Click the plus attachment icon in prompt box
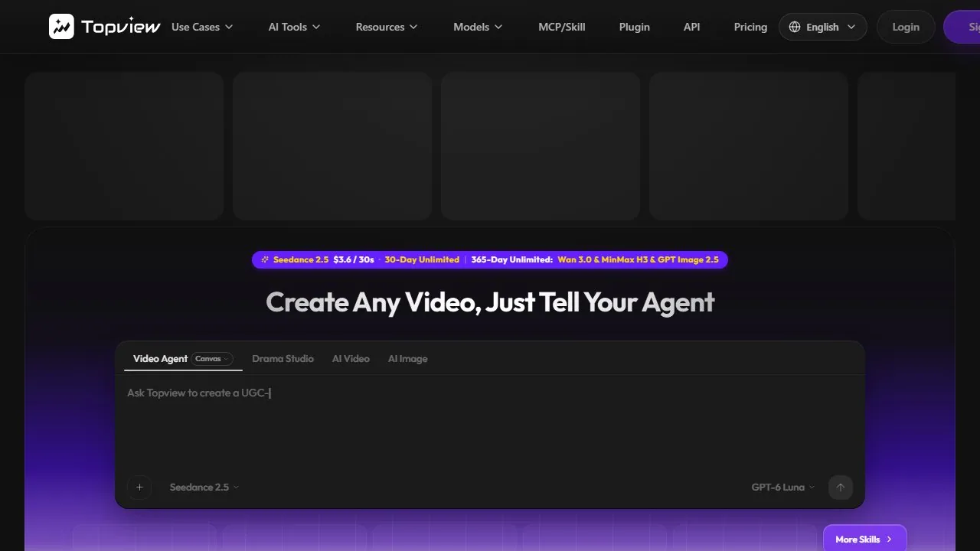Screen dimensions: 980x551 139,487
